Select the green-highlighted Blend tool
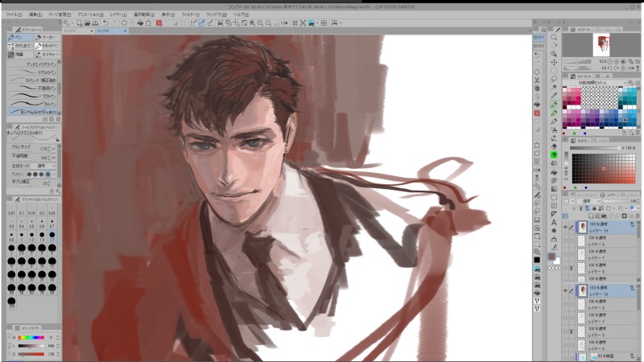This screenshot has height=362, width=644. (554, 154)
